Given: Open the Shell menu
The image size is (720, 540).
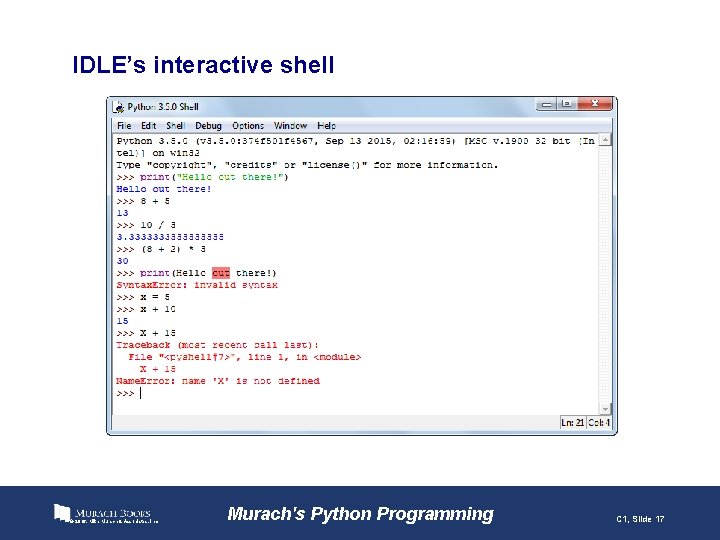Looking at the screenshot, I should pos(175,126).
